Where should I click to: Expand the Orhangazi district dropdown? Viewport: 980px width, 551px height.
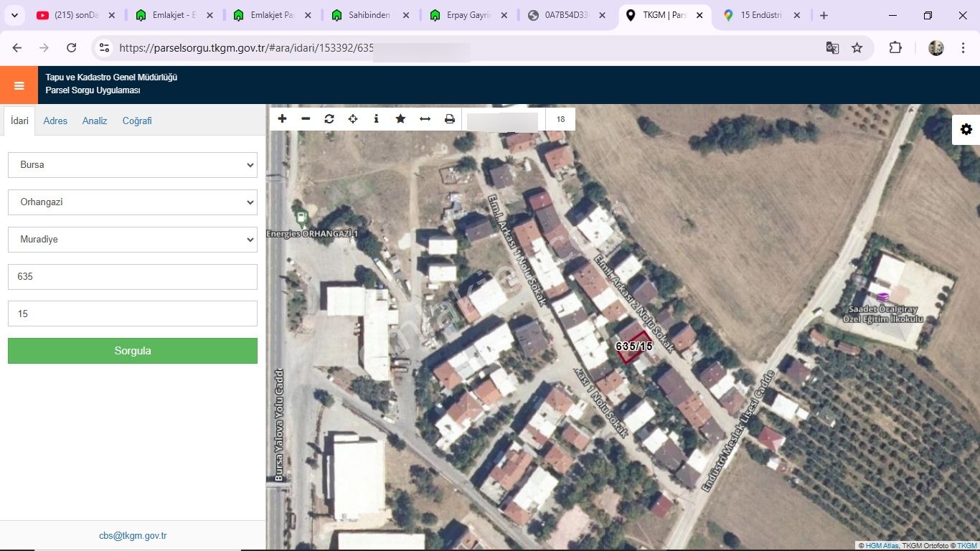click(133, 202)
